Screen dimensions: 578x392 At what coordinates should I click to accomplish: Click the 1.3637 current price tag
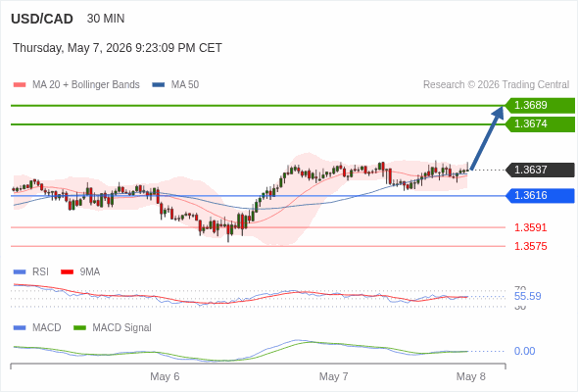pyautogui.click(x=540, y=170)
